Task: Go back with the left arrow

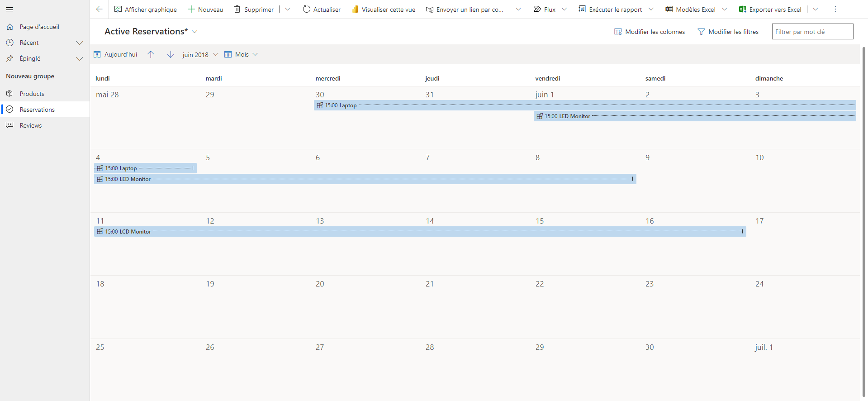Action: tap(100, 9)
